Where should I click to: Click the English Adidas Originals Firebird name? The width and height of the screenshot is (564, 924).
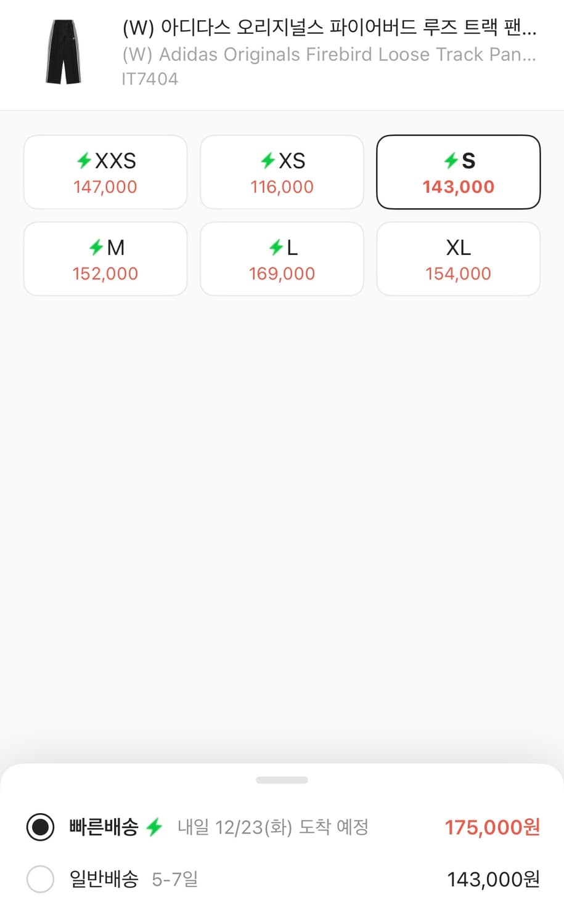(329, 55)
